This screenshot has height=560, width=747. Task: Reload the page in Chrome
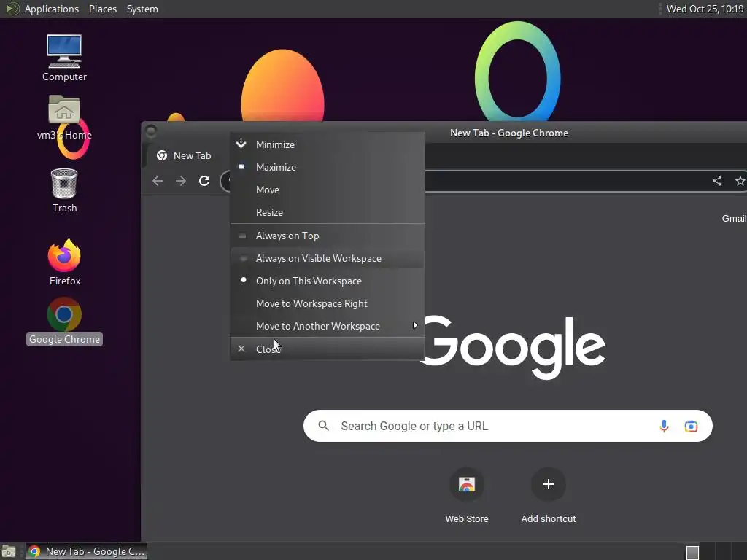pos(204,181)
